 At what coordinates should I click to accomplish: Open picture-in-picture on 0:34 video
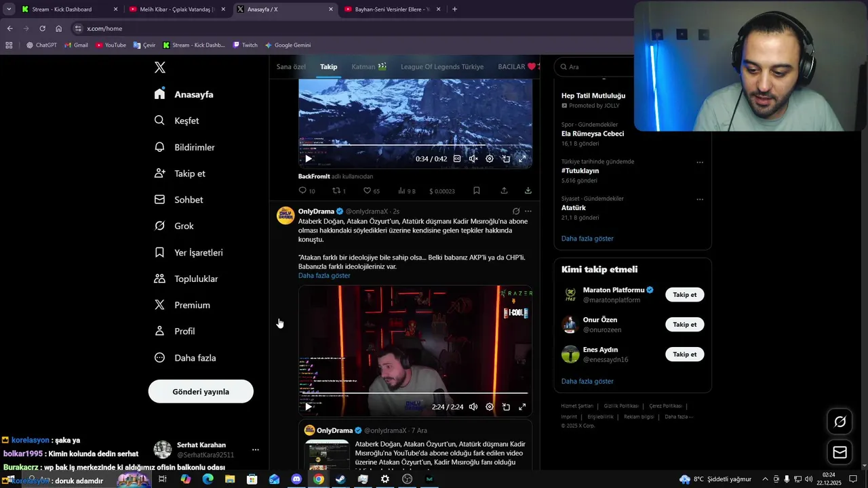point(506,159)
